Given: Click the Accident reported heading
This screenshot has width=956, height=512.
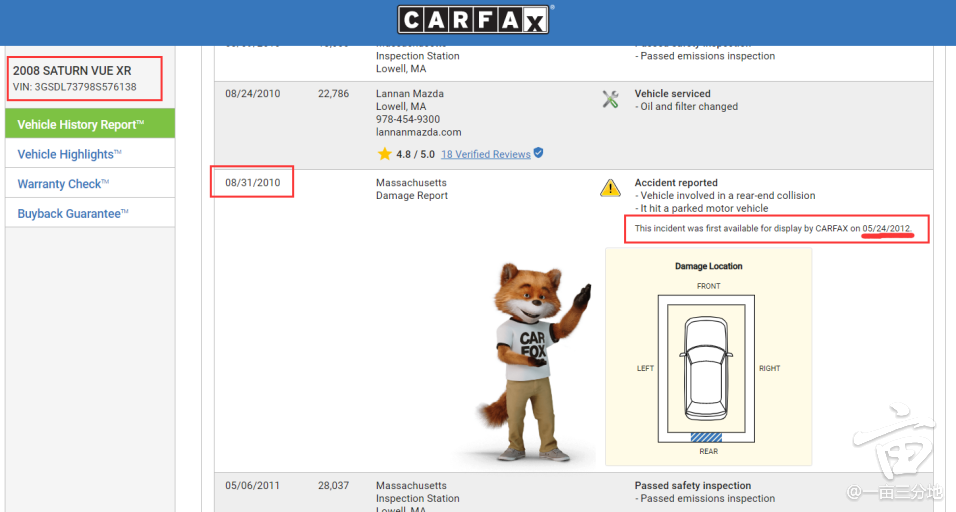Looking at the screenshot, I should 676,183.
